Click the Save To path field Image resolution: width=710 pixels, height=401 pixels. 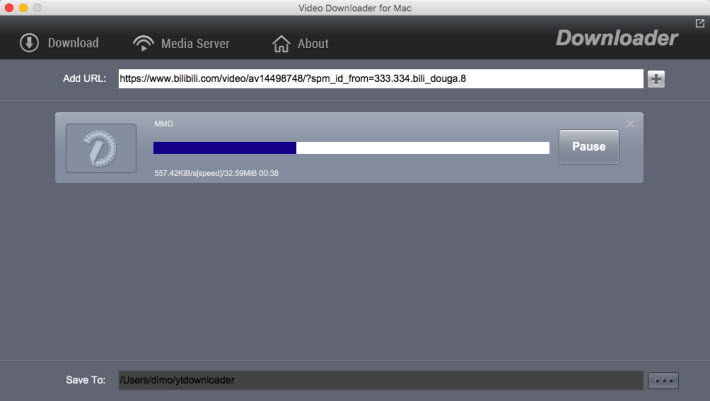click(380, 380)
